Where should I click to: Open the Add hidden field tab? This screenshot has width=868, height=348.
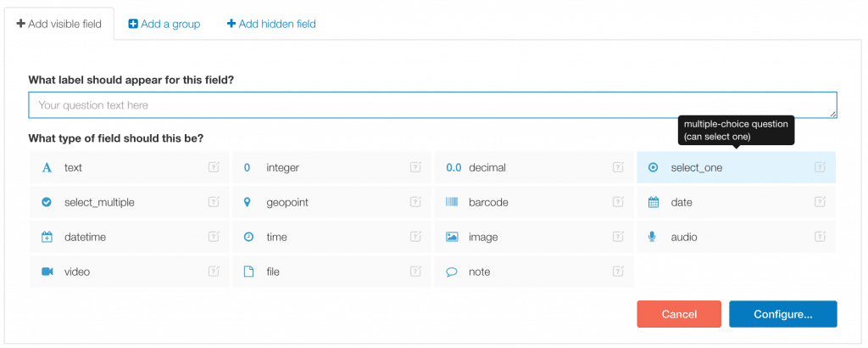[271, 24]
